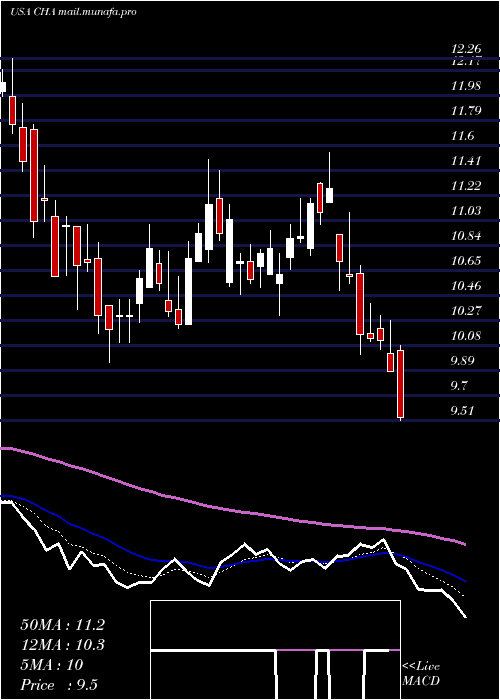The height and width of the screenshot is (700, 500).
Task: Click the 10.08 price level label
Action: (466, 335)
